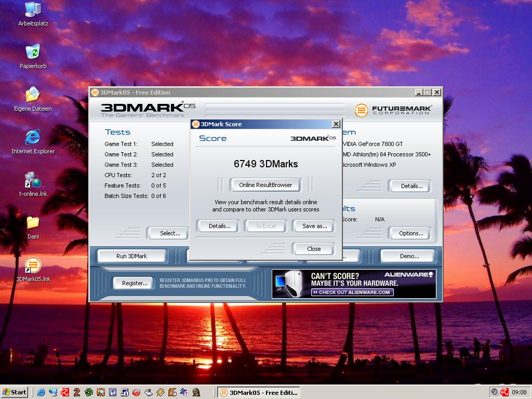Open the Windows Start menu

coord(15,393)
